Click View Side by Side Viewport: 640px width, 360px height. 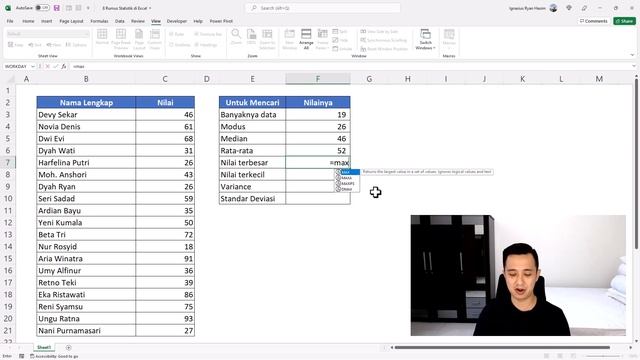(379, 31)
